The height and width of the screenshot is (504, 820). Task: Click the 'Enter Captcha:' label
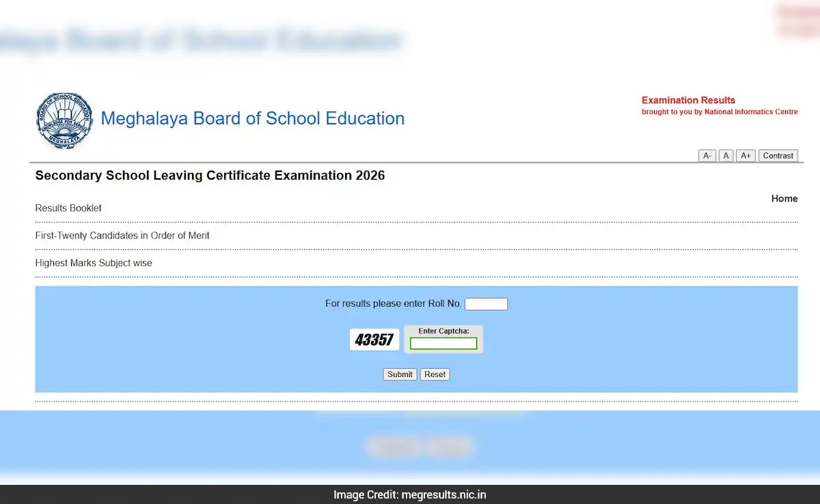(443, 331)
